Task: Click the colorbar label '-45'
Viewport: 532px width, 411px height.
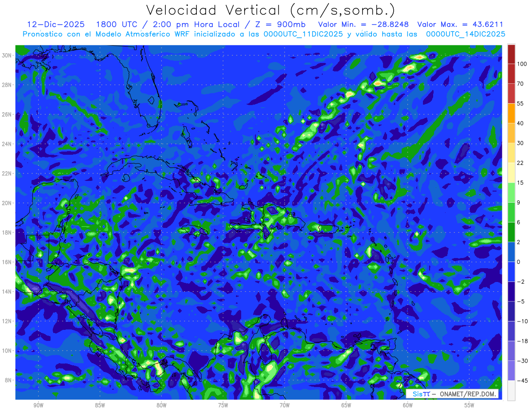Action: [x=522, y=380]
